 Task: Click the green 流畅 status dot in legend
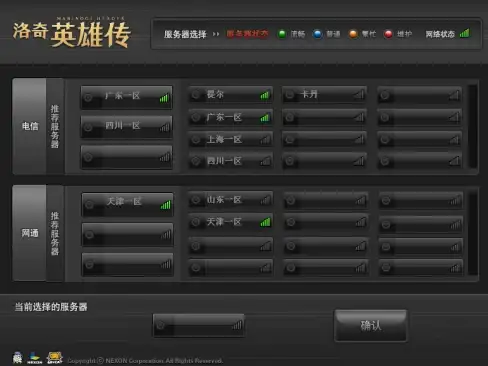[x=282, y=34]
